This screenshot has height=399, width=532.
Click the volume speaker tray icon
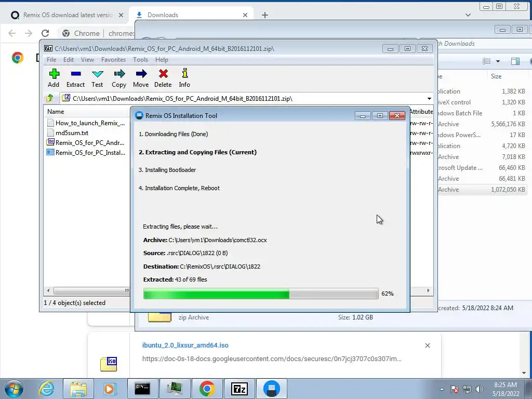(480, 389)
